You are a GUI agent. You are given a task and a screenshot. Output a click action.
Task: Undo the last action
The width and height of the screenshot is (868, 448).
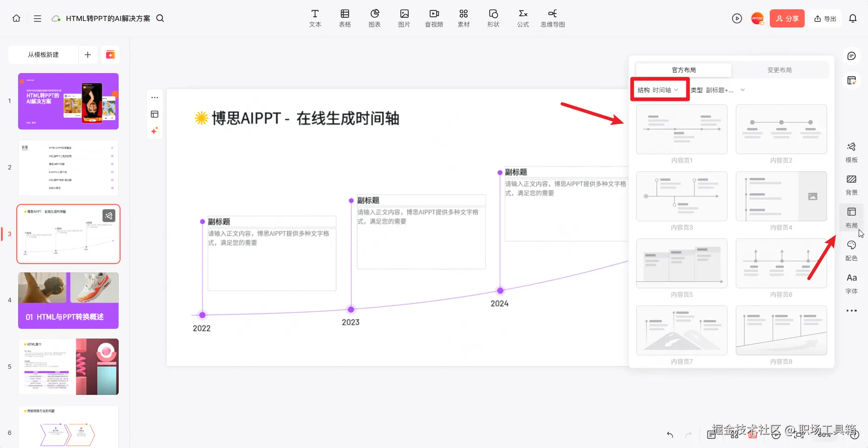point(670,434)
